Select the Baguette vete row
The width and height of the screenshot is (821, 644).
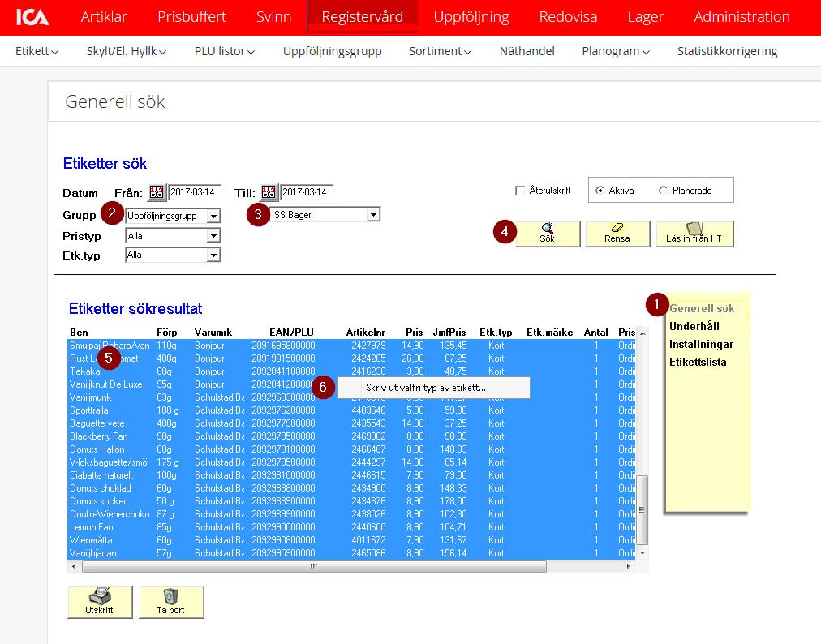click(351, 423)
